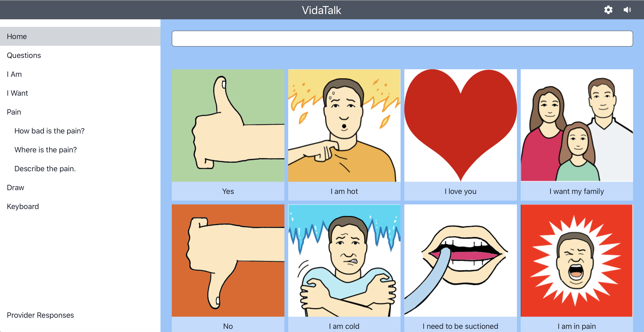The image size is (644, 332).
Task: Select How bad is the pain?
Action: [50, 131]
